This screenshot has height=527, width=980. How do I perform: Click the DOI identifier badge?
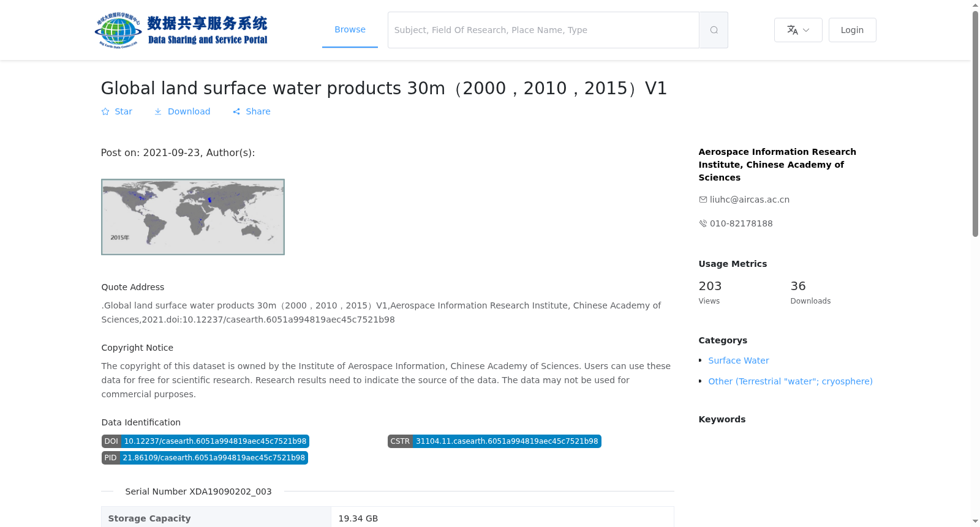click(205, 441)
